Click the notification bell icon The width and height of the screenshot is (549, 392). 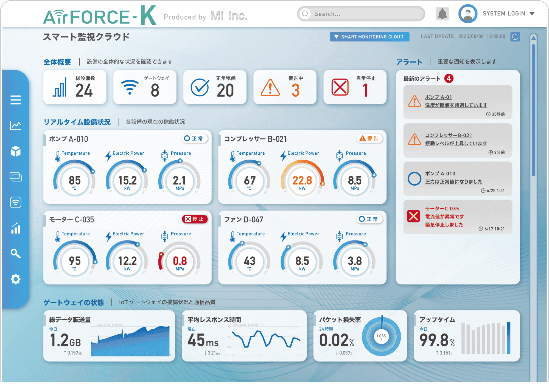pyautogui.click(x=442, y=14)
